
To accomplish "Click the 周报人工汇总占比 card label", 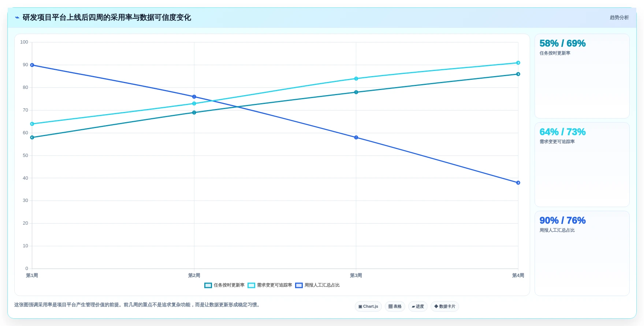I will point(557,231).
